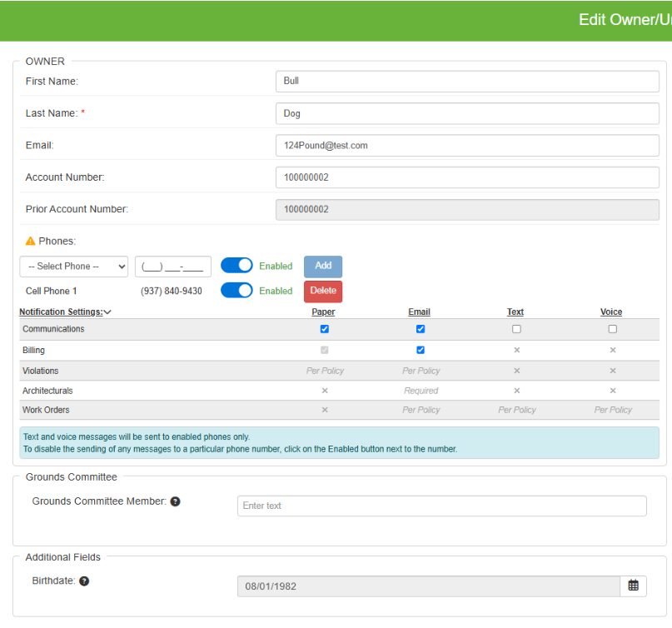672x628 pixels.
Task: Click the (937) 840-9430 phone number
Action: (x=171, y=291)
